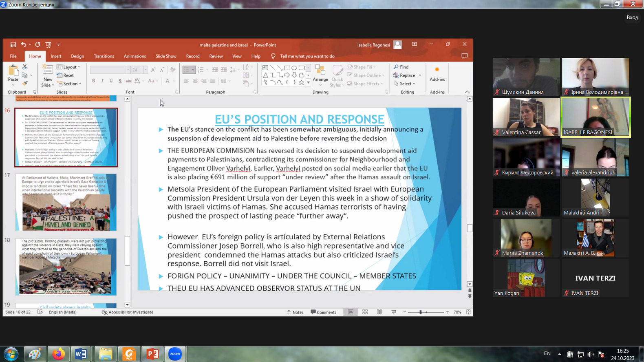Image resolution: width=644 pixels, height=362 pixels.
Task: Toggle Strikethrough formatting
Action: (x=128, y=81)
